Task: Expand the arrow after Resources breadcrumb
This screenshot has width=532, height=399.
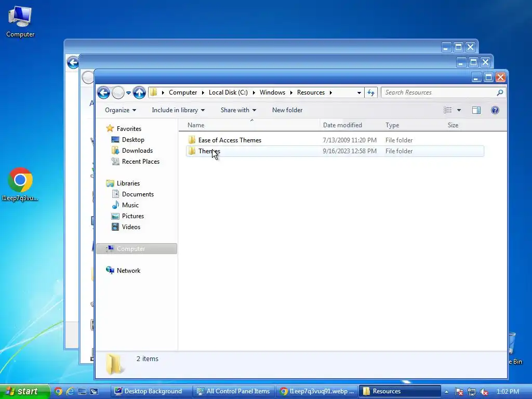Action: (330, 92)
